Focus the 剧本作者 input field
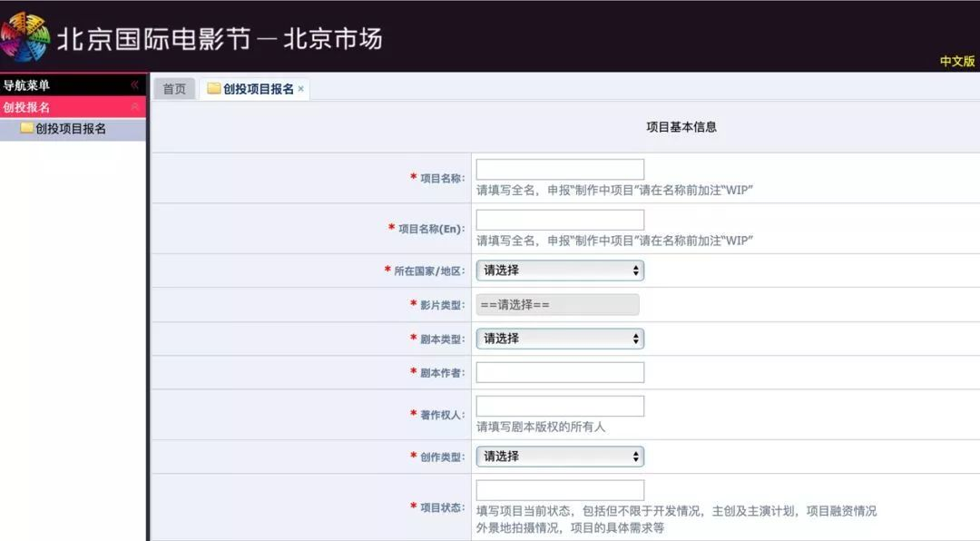 560,373
